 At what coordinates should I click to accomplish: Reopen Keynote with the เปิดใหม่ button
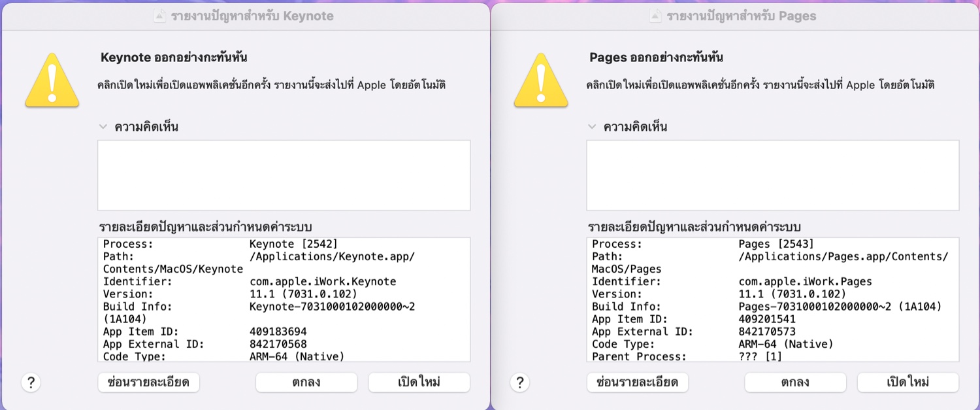[419, 383]
